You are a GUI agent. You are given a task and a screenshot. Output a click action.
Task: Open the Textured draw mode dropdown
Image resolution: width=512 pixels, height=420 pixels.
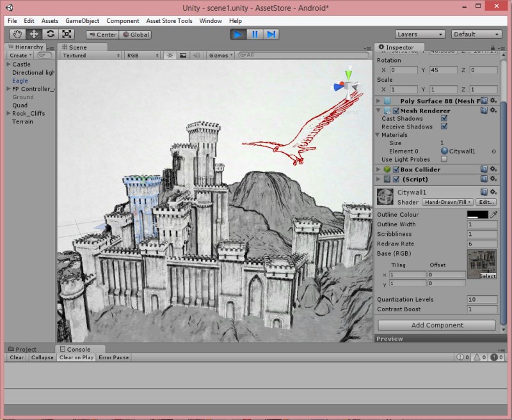click(x=91, y=56)
